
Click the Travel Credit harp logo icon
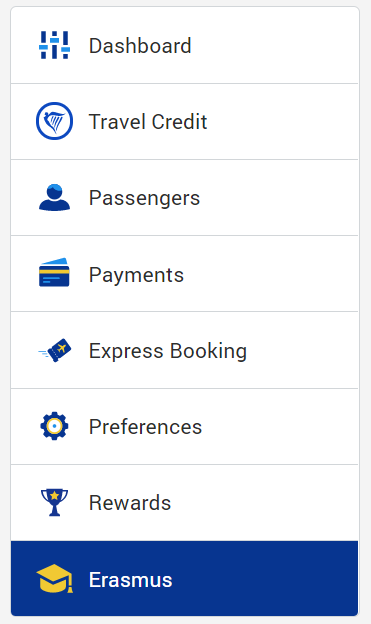[x=55, y=121]
